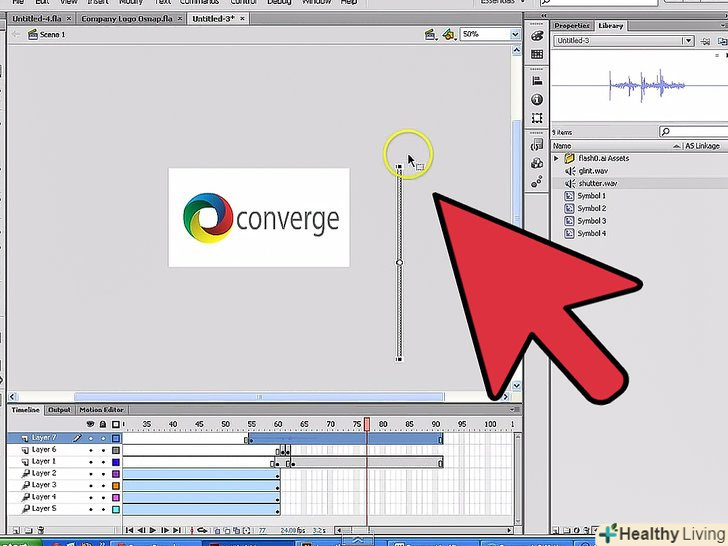Open the Untitled-3 library document dropdown
This screenshot has height=546, width=728.
click(x=689, y=41)
